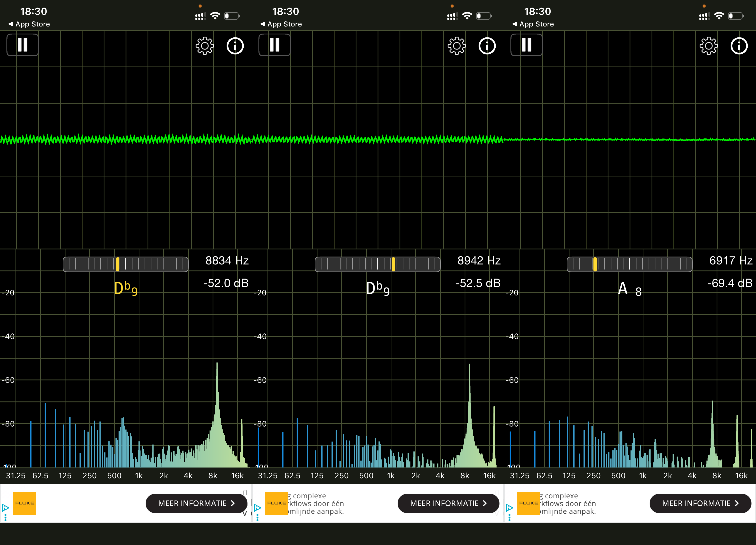
Task: Tap the 6917 Hz frequency readout
Action: (731, 260)
